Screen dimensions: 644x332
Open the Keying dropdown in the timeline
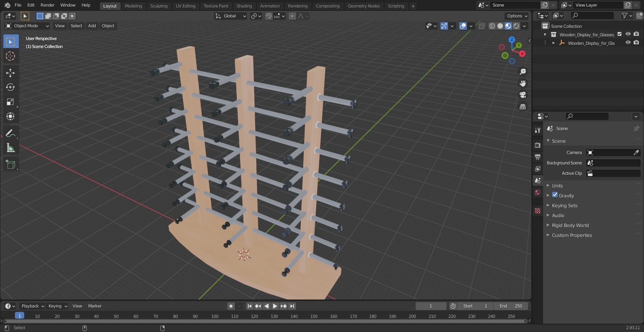coord(58,306)
